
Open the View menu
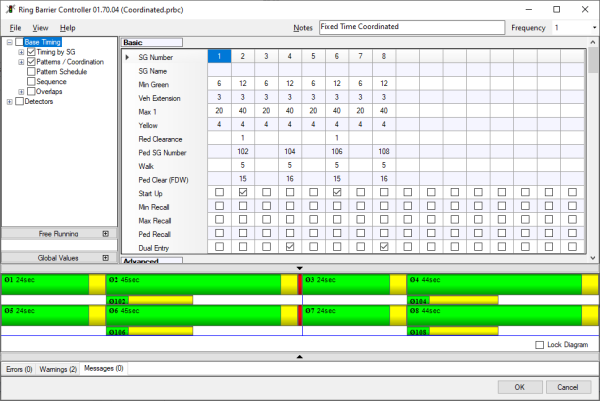coord(40,27)
